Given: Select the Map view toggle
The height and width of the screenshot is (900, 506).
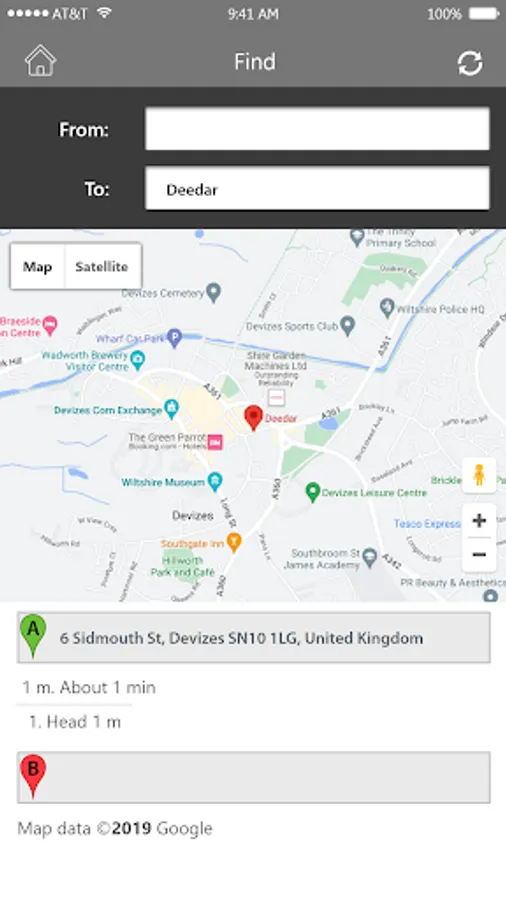Looking at the screenshot, I should (x=37, y=266).
